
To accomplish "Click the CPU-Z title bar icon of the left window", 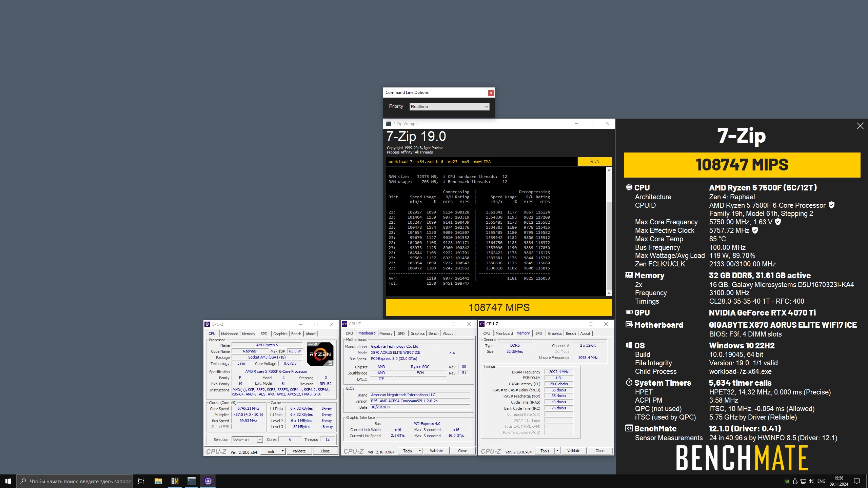I will pyautogui.click(x=207, y=324).
